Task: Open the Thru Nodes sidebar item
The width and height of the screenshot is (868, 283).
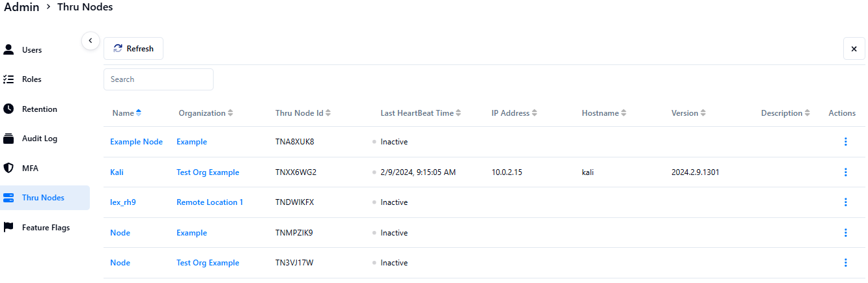Action: (43, 198)
